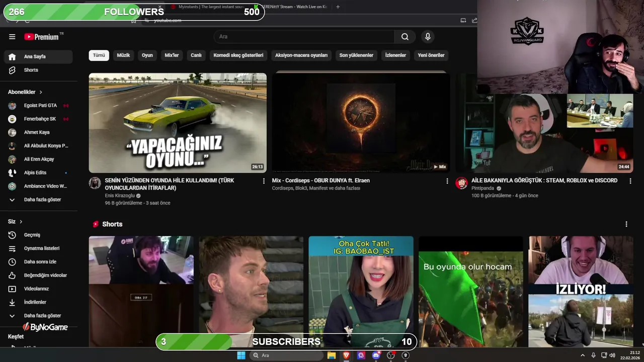Screen dimensions: 644x362
Task: Open the YouTube hamburger guide menu
Action: [x=12, y=37]
